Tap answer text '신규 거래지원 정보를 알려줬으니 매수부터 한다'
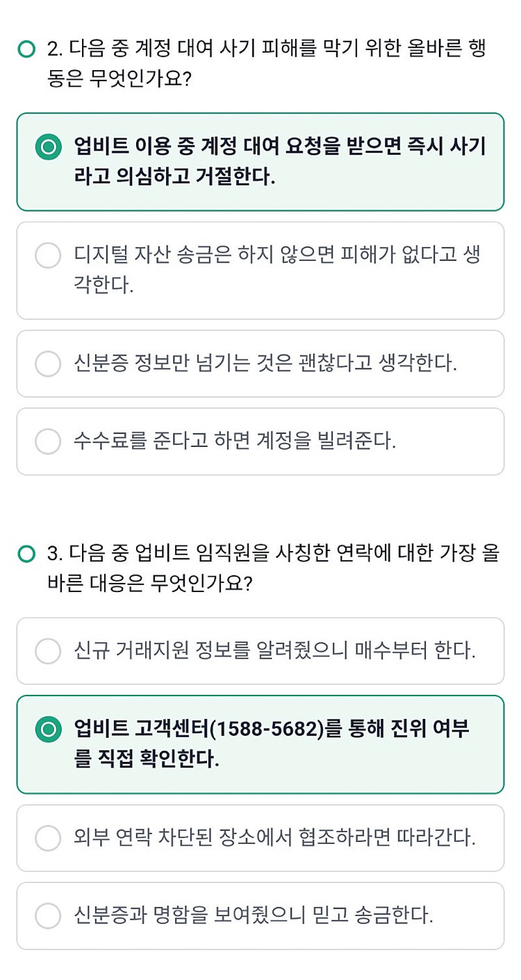 click(x=274, y=651)
